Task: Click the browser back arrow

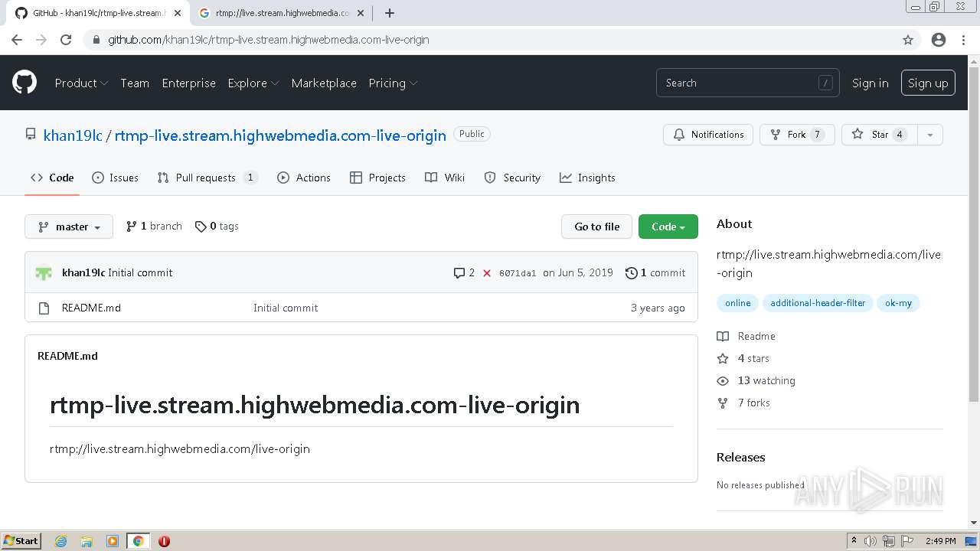Action: [x=17, y=40]
